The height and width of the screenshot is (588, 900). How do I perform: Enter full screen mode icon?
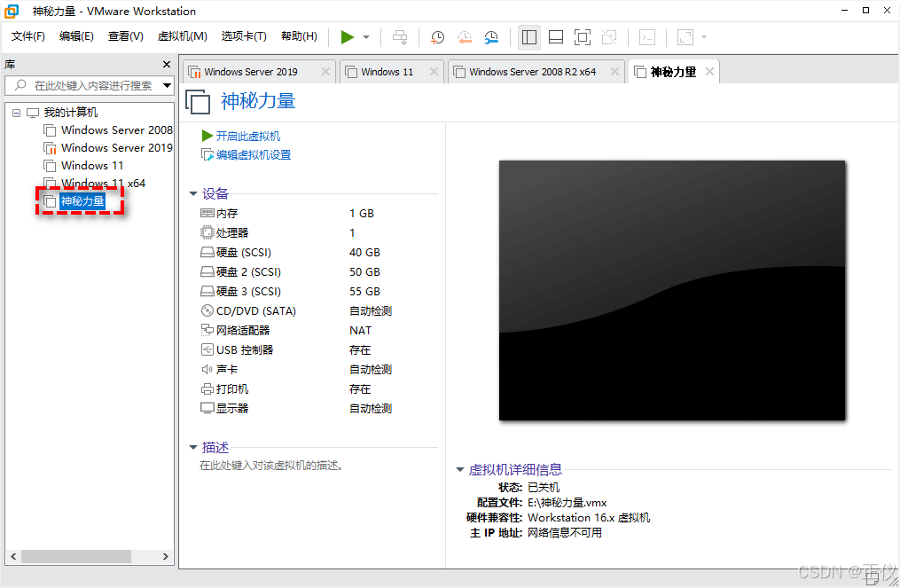tap(582, 37)
